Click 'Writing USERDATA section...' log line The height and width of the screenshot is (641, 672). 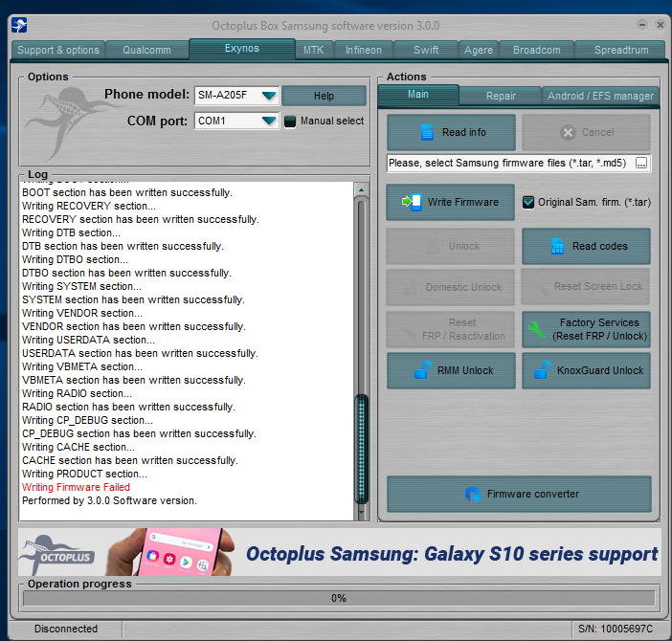pos(88,340)
